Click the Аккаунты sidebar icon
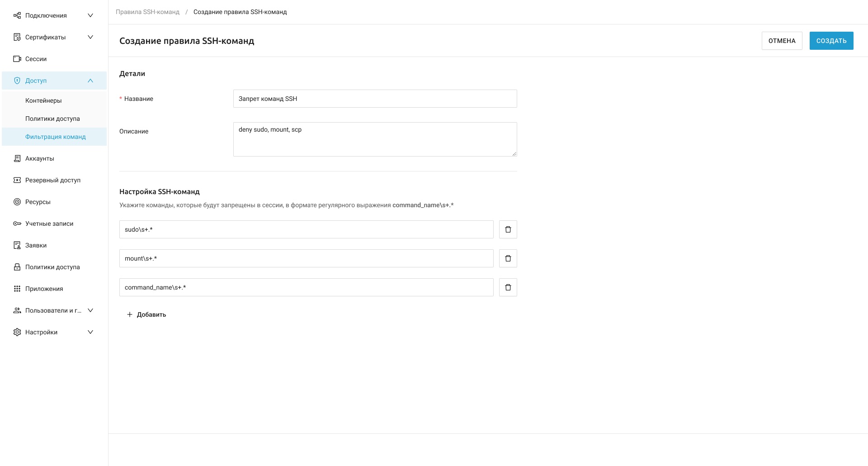Screen dimensions: 868x466 point(17,158)
